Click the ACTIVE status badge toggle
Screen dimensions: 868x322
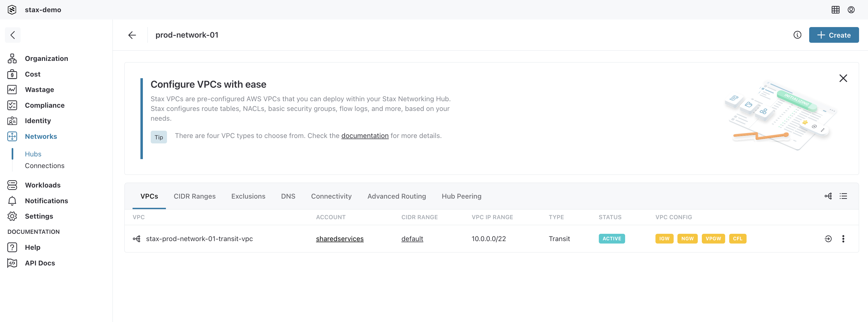pos(612,238)
